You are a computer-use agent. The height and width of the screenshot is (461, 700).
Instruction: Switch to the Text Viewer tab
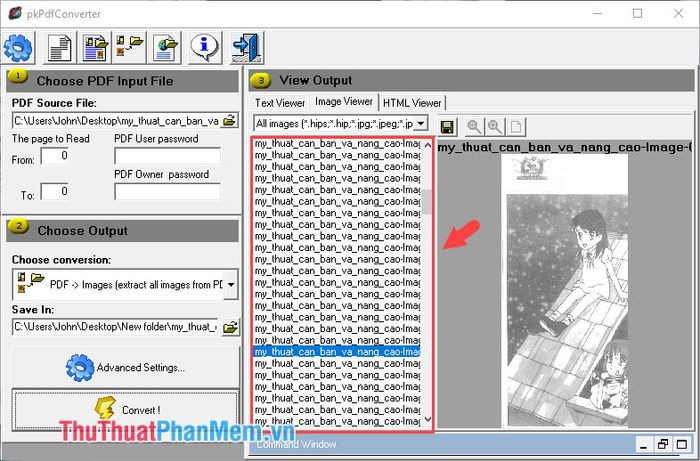280,103
